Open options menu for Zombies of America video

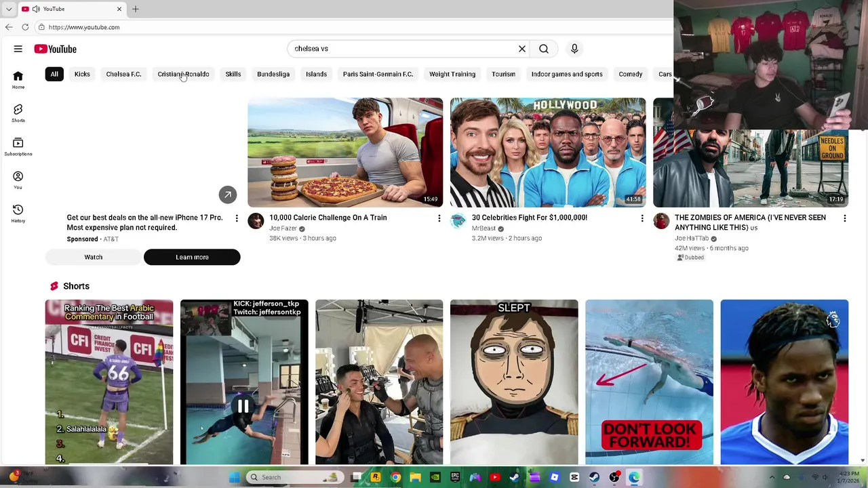tap(845, 218)
